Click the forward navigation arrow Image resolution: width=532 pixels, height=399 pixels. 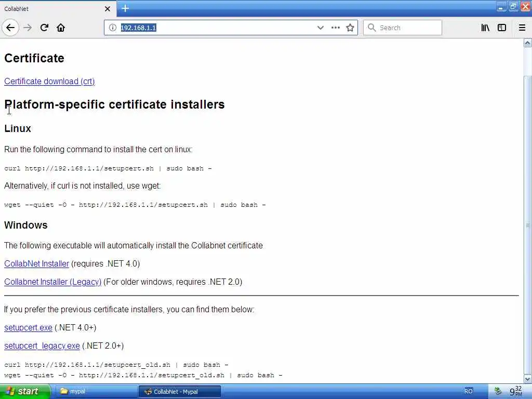28,28
